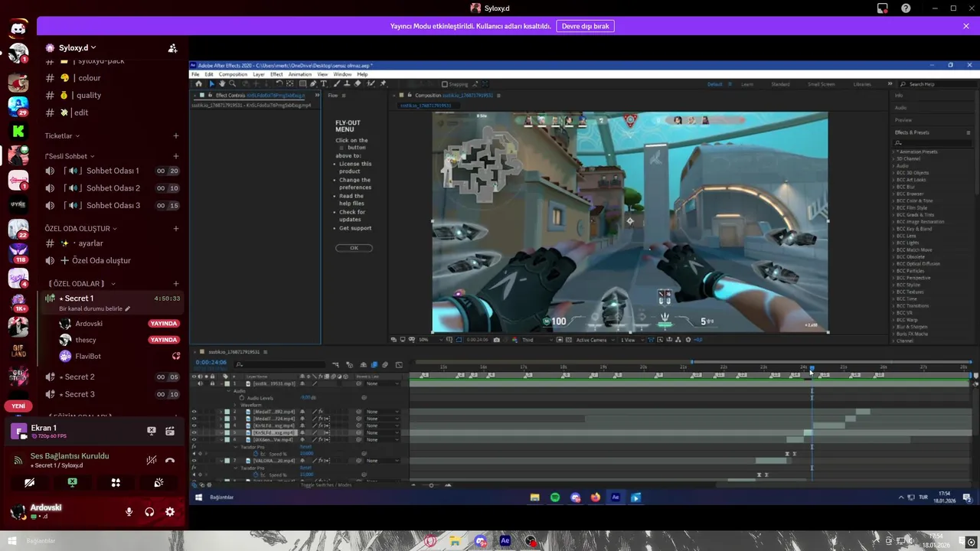The image size is (980, 551).
Task: Click OK button in Fly-Out Menu panel
Action: [x=354, y=248]
